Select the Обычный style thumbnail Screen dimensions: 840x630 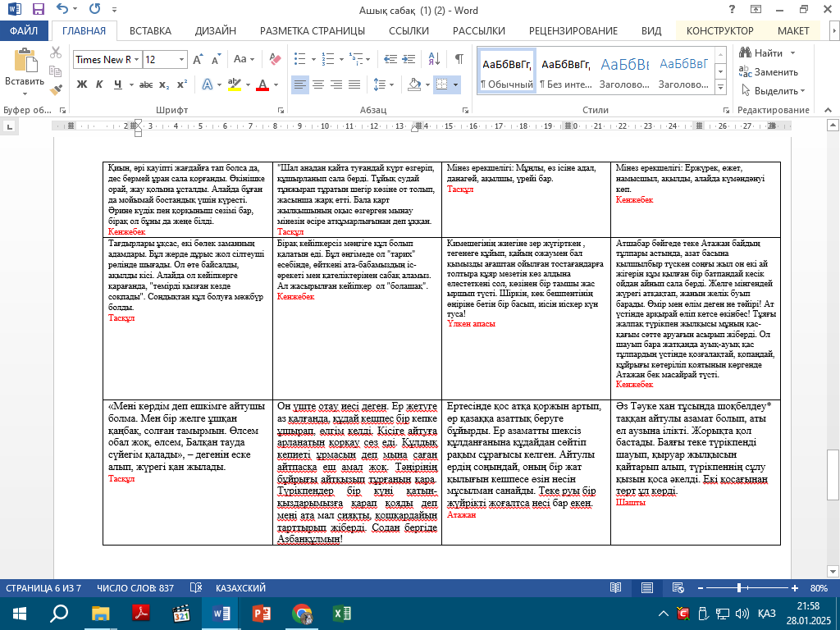click(x=506, y=71)
